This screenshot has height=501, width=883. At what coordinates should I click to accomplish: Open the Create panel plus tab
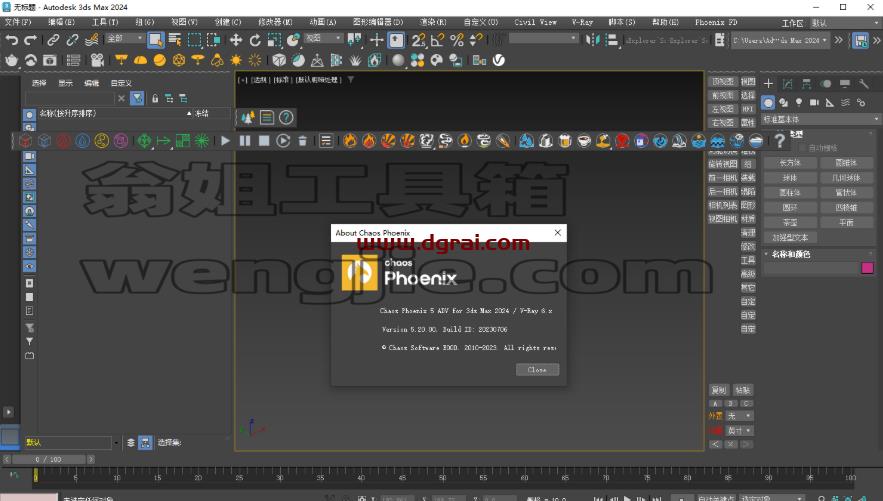pyautogui.click(x=768, y=84)
